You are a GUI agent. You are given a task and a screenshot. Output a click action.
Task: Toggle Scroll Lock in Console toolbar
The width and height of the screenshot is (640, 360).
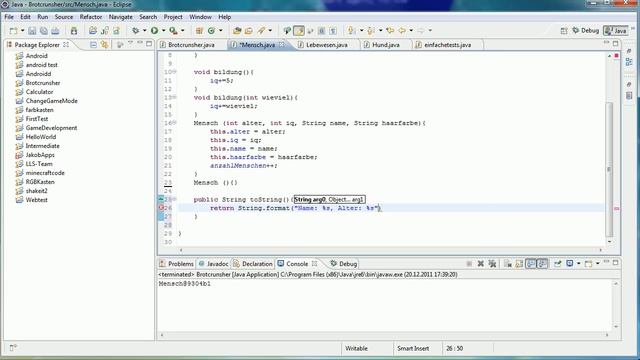[519, 264]
